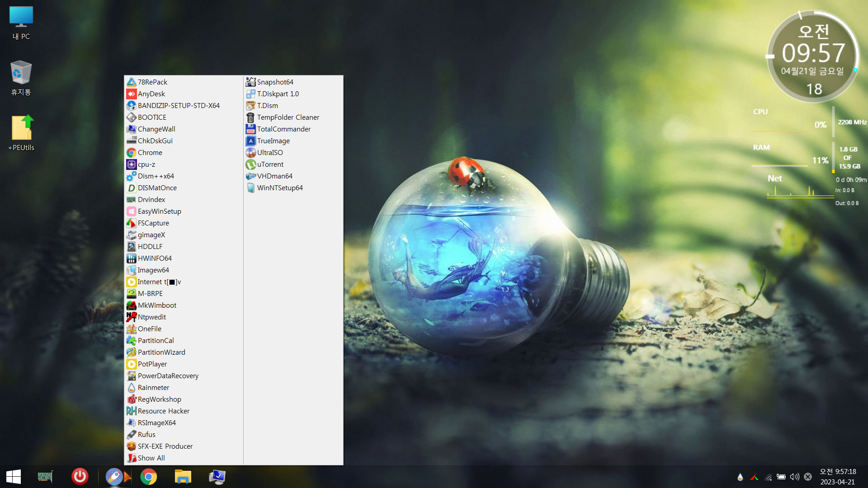
Task: Click Show All at menu bottom
Action: tap(184, 458)
